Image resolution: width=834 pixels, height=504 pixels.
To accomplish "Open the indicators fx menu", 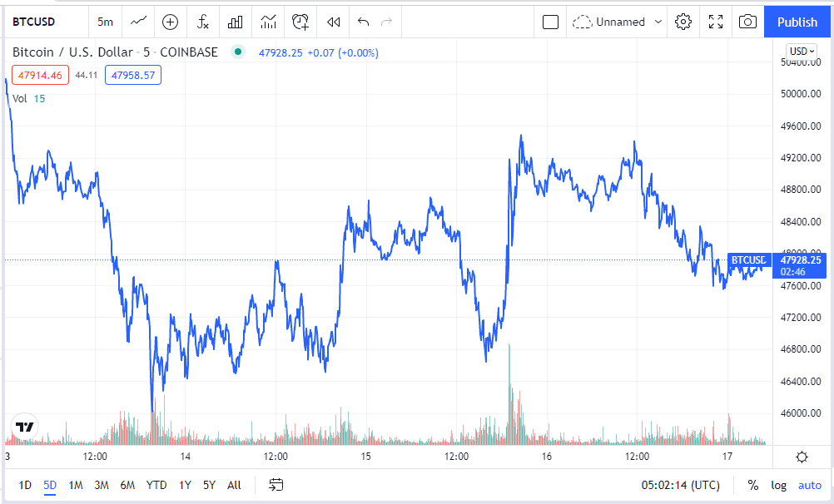I will 202,22.
